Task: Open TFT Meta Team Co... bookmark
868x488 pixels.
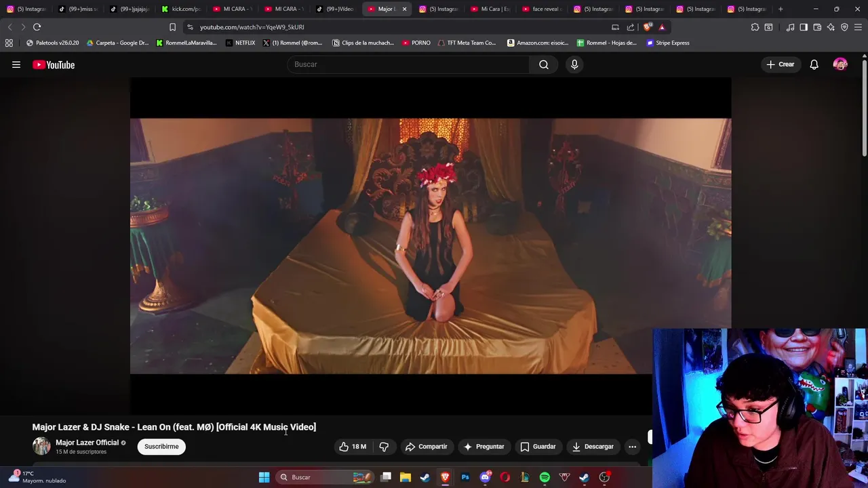Action: click(467, 43)
